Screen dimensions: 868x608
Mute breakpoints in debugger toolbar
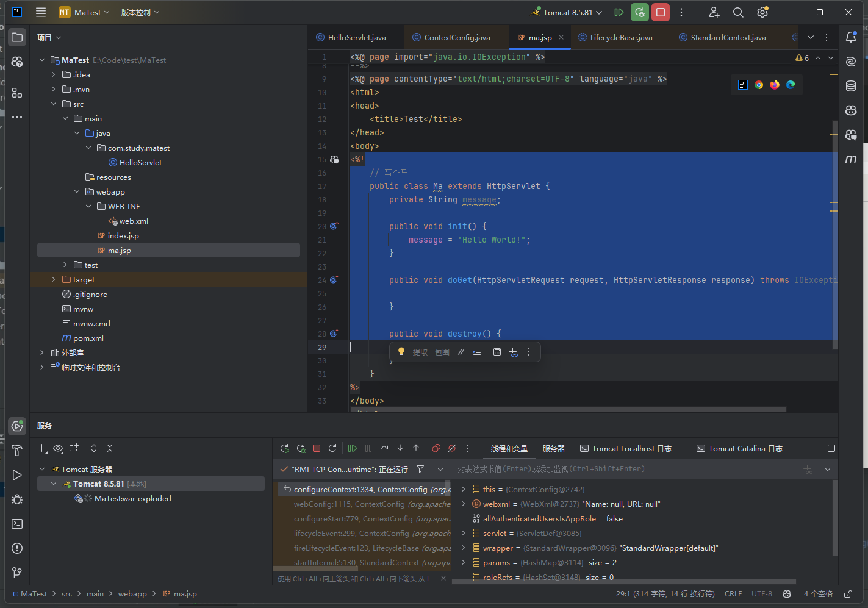[452, 448]
